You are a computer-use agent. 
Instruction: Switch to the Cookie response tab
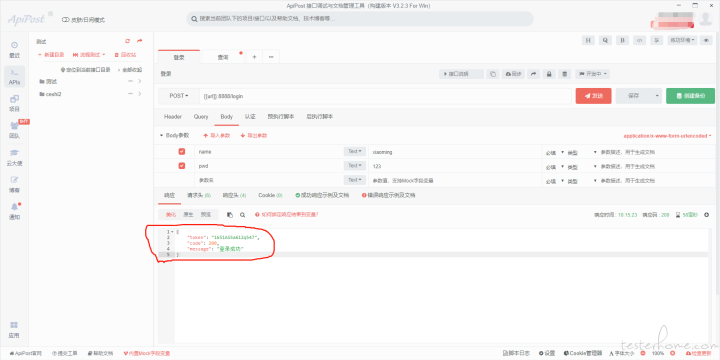coord(270,195)
